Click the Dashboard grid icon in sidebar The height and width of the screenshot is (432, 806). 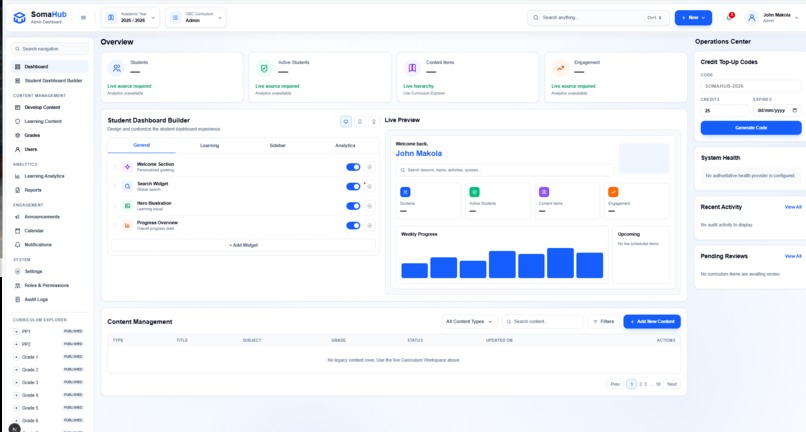(17, 67)
